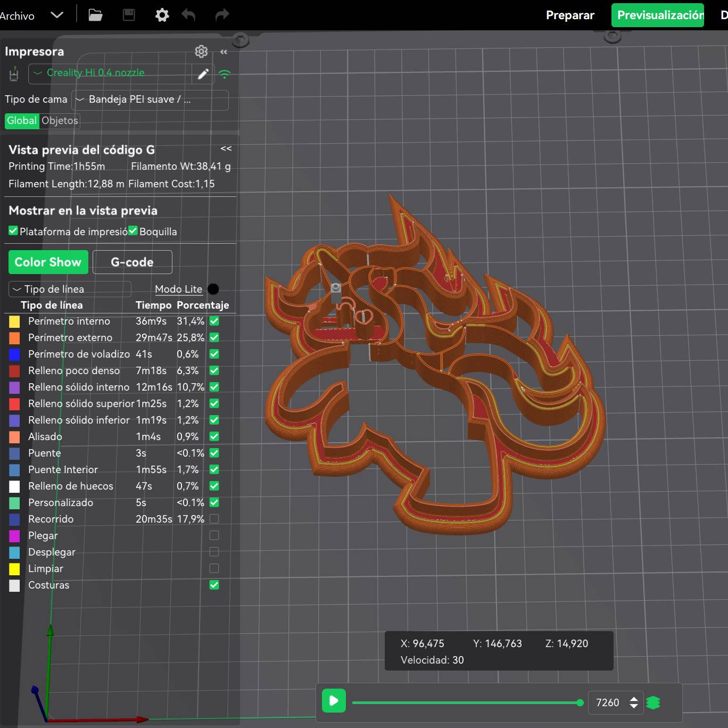Click green layers icon beside step counter
The image size is (728, 728).
tap(653, 702)
